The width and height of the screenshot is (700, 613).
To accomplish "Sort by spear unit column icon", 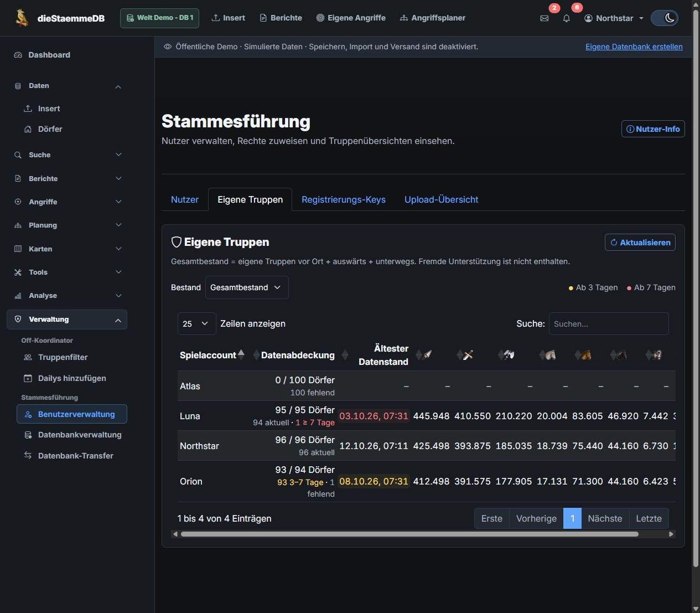I will pyautogui.click(x=426, y=355).
